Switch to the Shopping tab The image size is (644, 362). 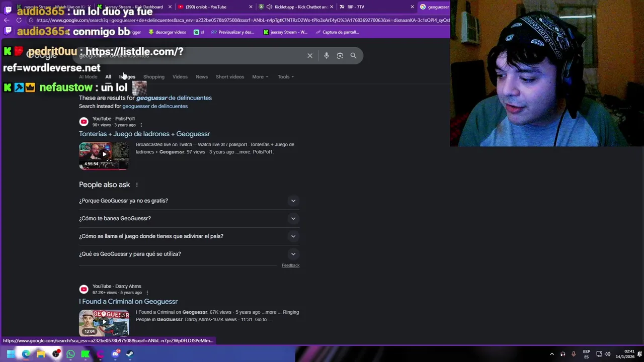click(154, 77)
